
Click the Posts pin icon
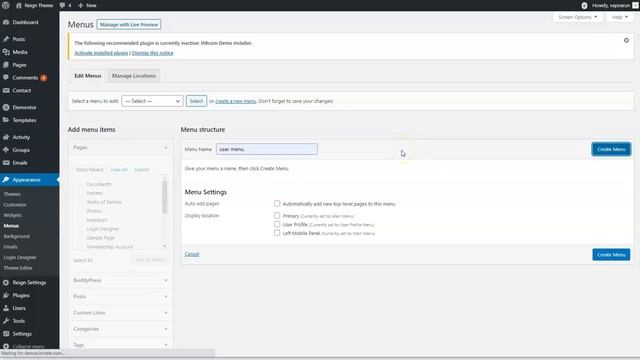[6, 39]
